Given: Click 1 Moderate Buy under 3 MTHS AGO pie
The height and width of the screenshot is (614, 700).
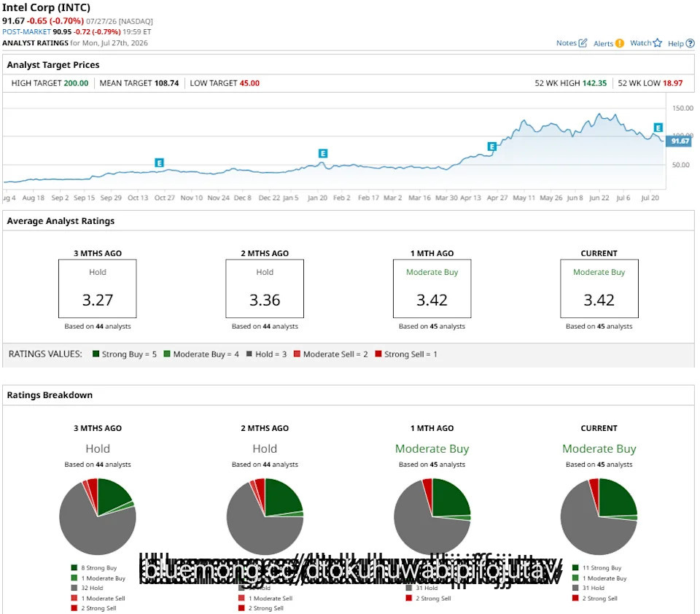Looking at the screenshot, I should coord(98,578).
